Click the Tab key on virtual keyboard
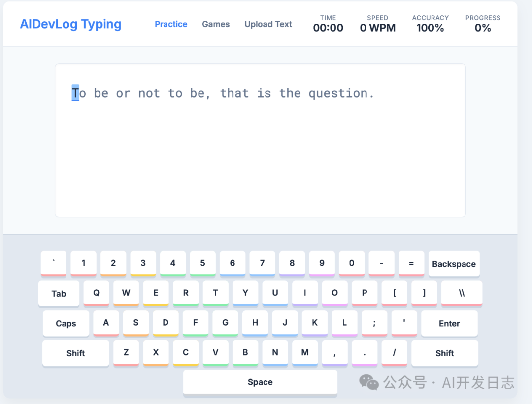Viewport: 532px width, 404px height. click(x=59, y=294)
